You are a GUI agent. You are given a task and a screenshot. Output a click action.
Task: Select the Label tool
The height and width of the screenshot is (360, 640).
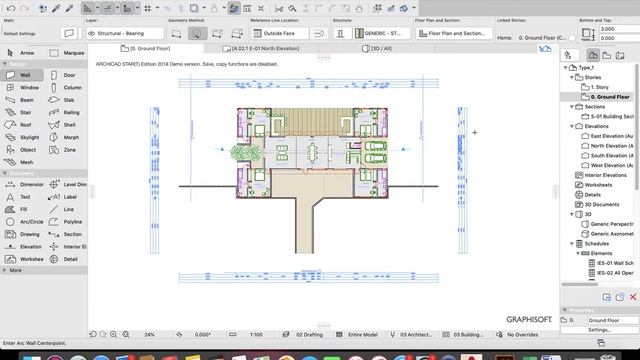62,197
